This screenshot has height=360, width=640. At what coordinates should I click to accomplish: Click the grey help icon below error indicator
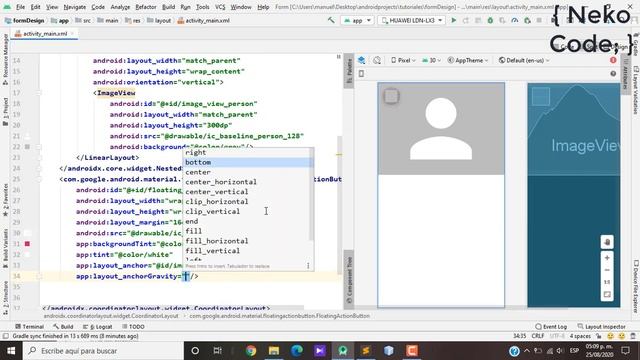coord(613,73)
